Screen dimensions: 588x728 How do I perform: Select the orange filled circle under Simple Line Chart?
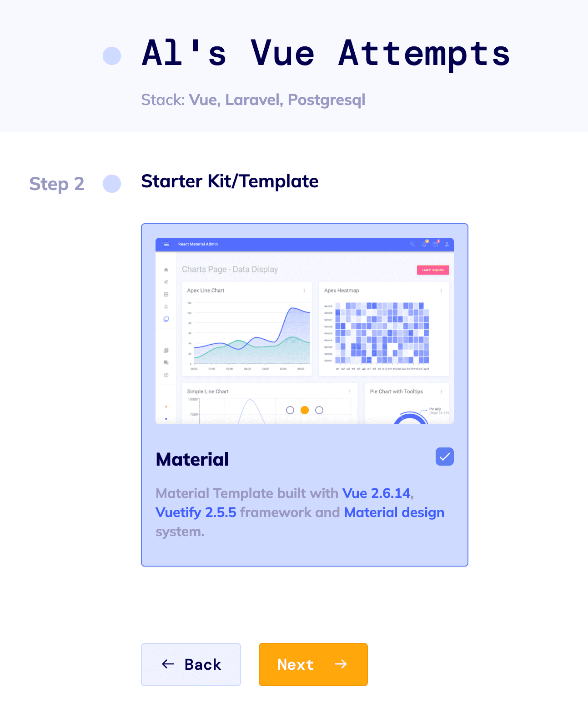pos(305,410)
